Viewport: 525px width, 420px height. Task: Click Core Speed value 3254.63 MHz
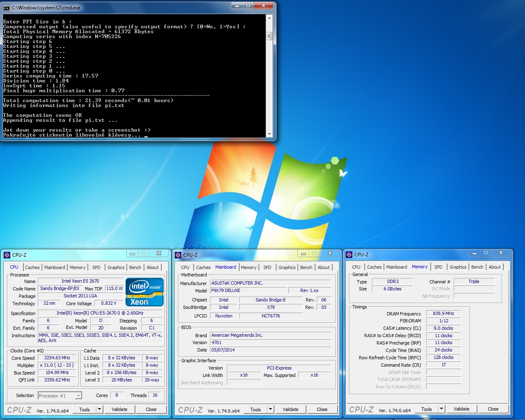coord(57,358)
